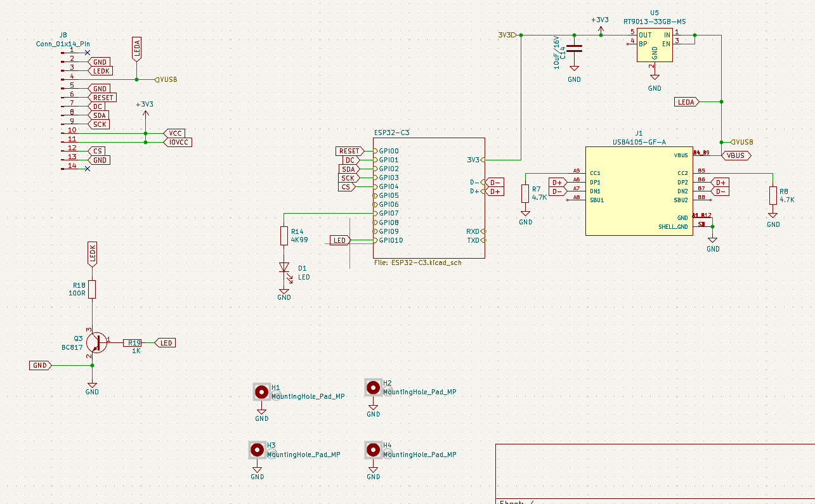Select the SCK label at GPIO3
The width and height of the screenshot is (815, 504).
(349, 178)
